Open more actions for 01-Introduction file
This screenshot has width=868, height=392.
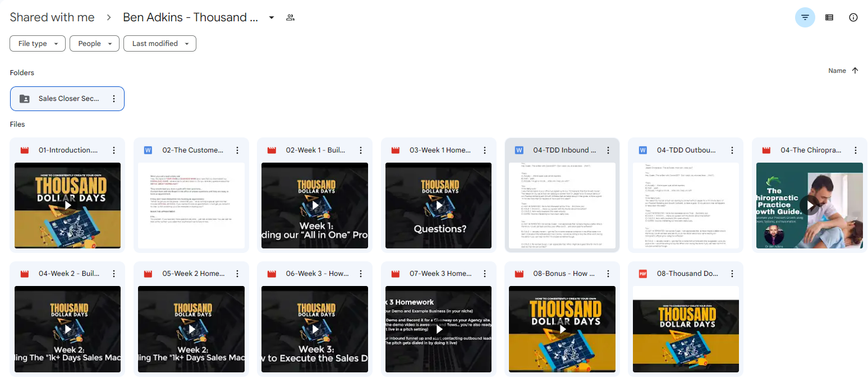coord(114,150)
